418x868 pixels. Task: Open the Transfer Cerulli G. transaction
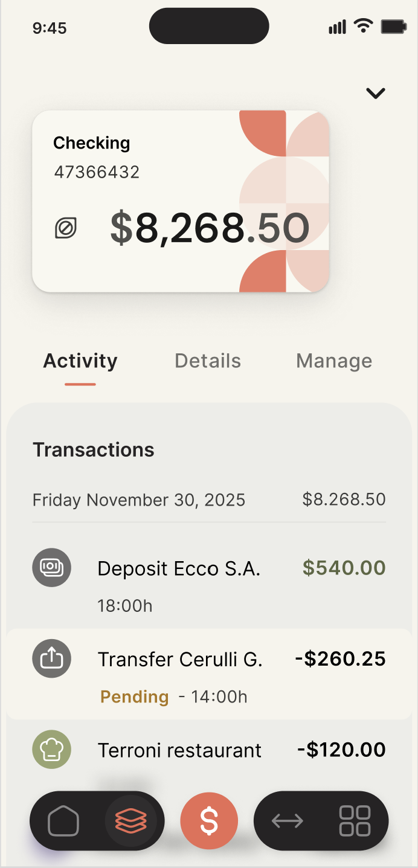[x=180, y=660]
